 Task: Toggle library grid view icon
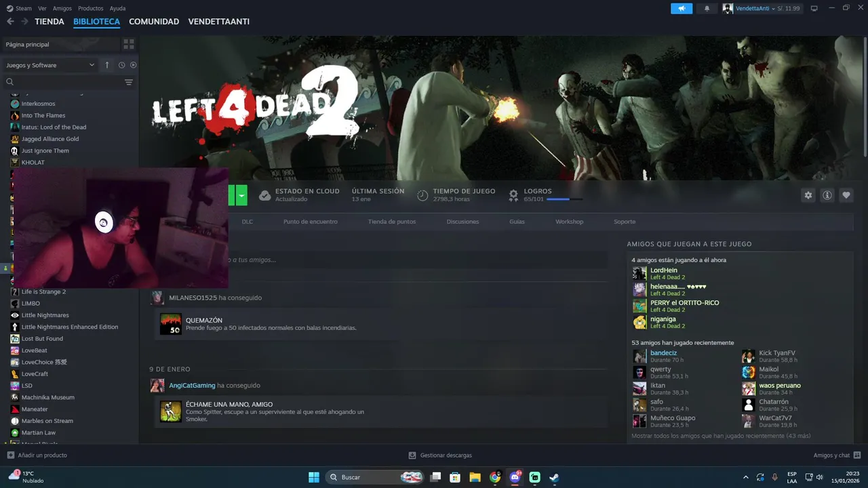[128, 44]
